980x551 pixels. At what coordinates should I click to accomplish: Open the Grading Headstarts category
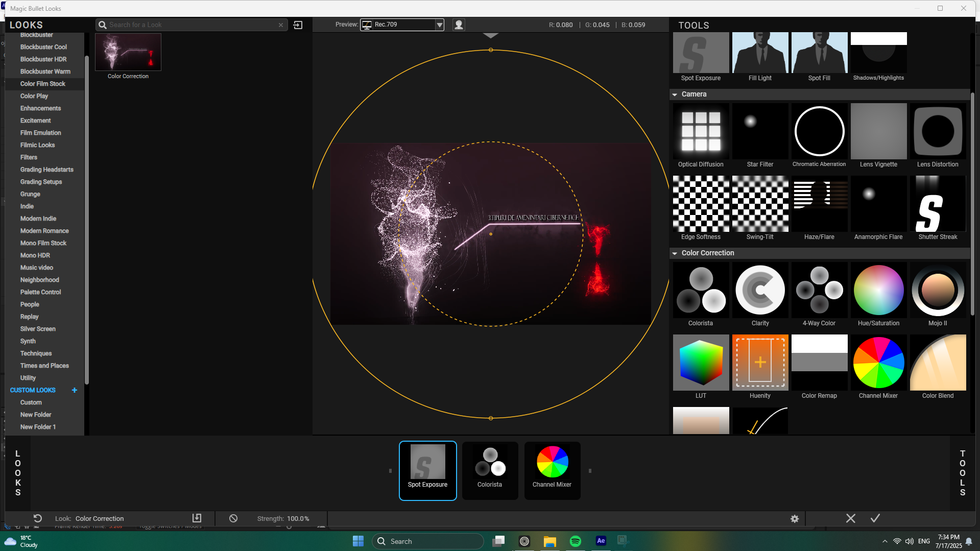coord(46,170)
